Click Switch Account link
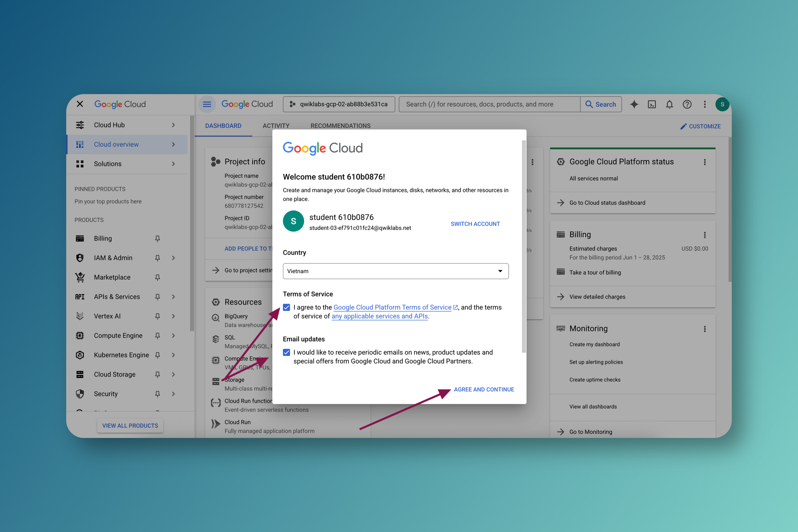This screenshot has height=532, width=798. (475, 224)
